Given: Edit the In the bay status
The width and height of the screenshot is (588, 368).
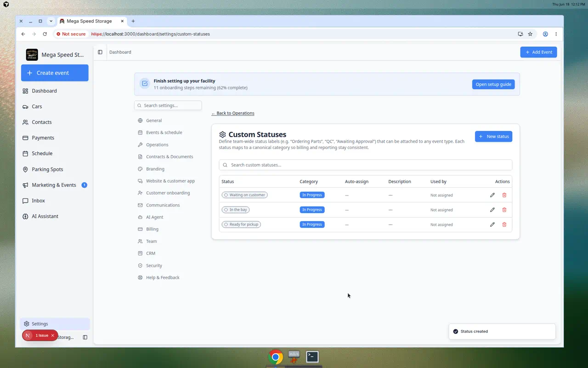Looking at the screenshot, I should (x=492, y=210).
